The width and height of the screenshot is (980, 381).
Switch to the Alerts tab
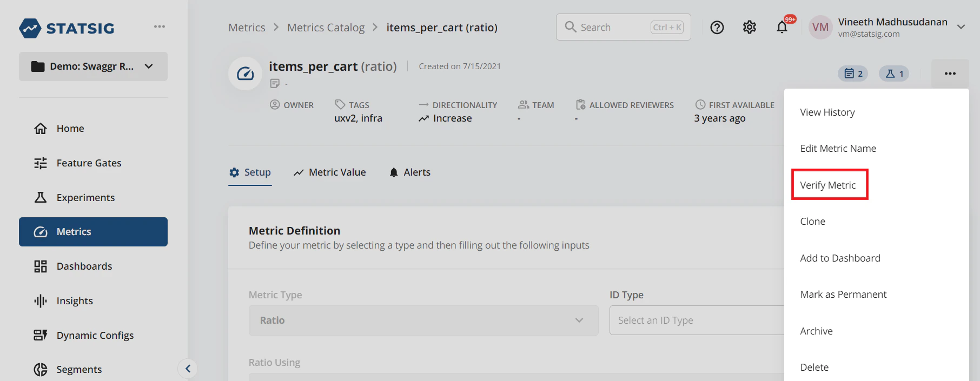(x=410, y=172)
